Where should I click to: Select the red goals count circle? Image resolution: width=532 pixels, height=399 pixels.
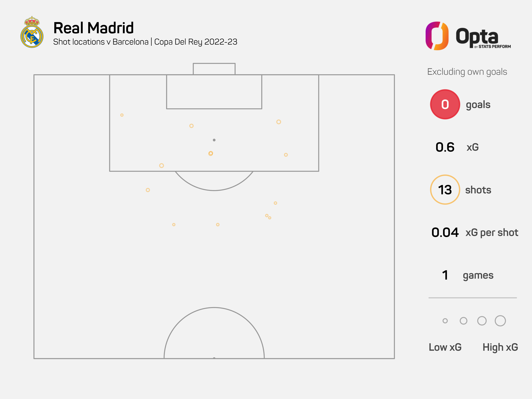click(x=445, y=104)
